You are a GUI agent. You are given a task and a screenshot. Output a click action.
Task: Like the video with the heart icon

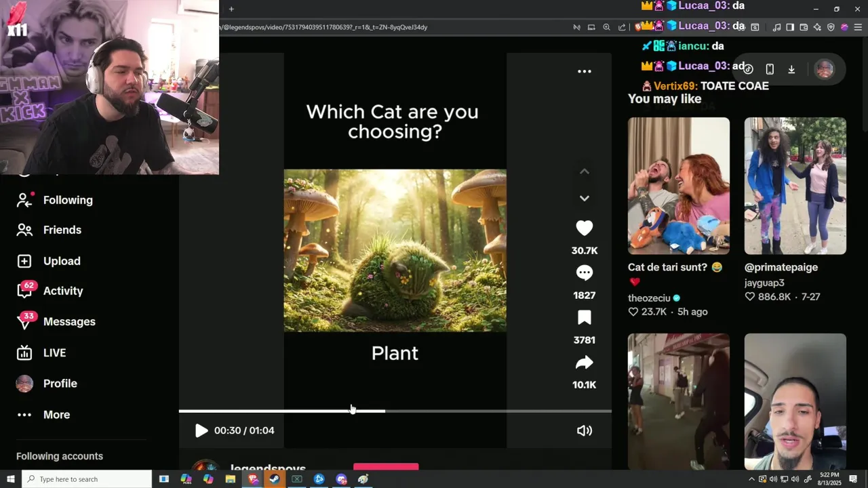pyautogui.click(x=584, y=228)
